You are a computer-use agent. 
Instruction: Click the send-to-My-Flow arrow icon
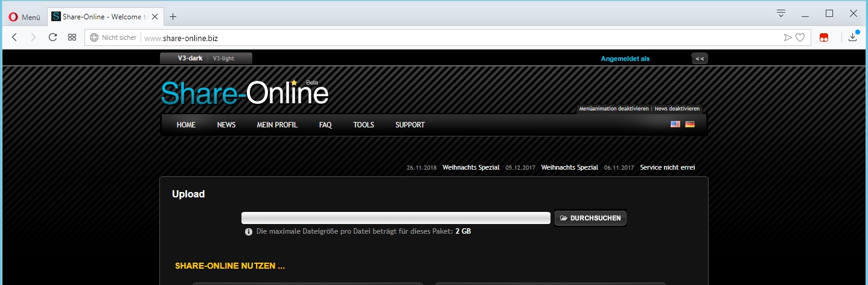coord(787,37)
